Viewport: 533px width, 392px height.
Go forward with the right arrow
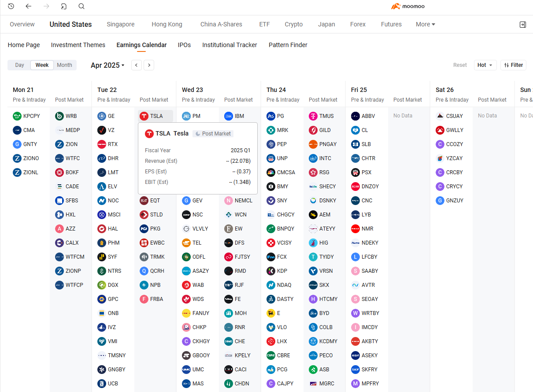(x=46, y=6)
